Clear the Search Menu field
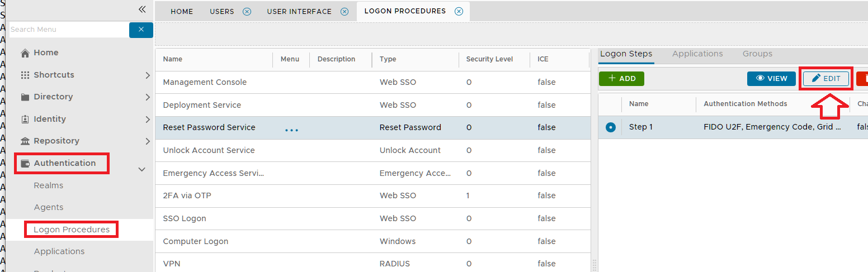868x272 pixels. tap(141, 30)
